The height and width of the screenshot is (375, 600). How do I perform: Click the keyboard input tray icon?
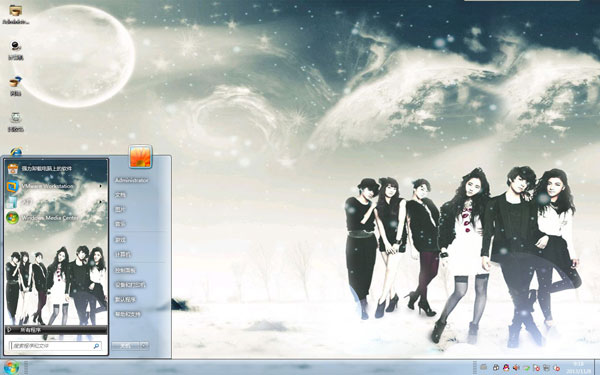click(x=483, y=368)
